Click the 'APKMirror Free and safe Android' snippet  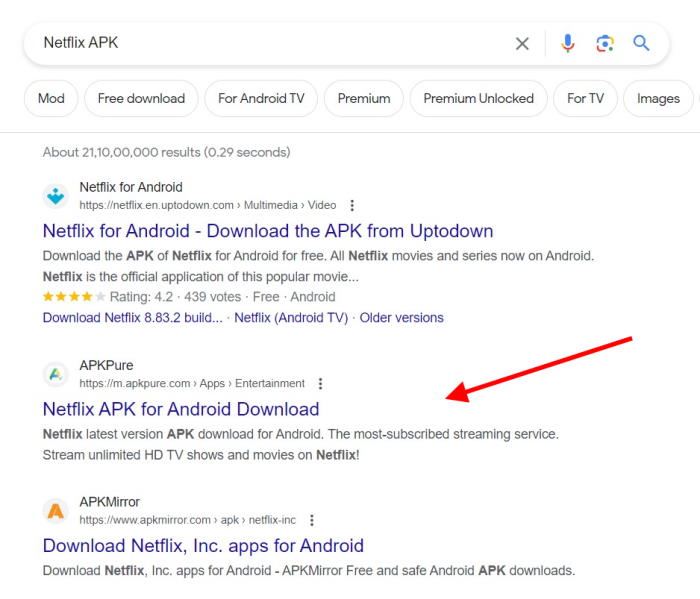coord(429,571)
